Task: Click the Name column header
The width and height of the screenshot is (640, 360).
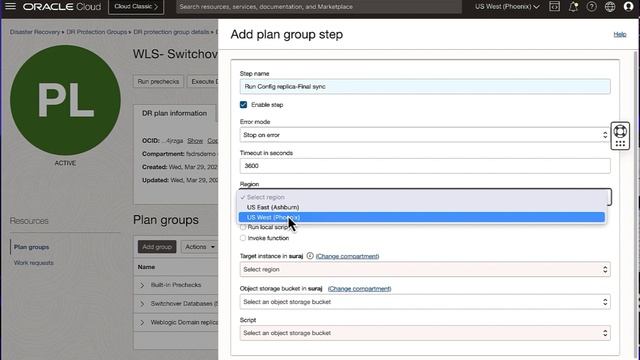Action: point(146,267)
